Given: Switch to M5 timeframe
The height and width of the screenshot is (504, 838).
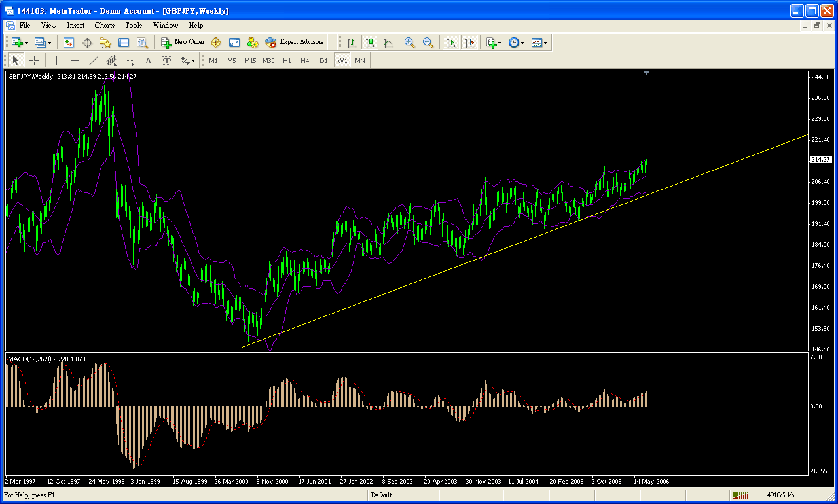Looking at the screenshot, I should pos(232,60).
